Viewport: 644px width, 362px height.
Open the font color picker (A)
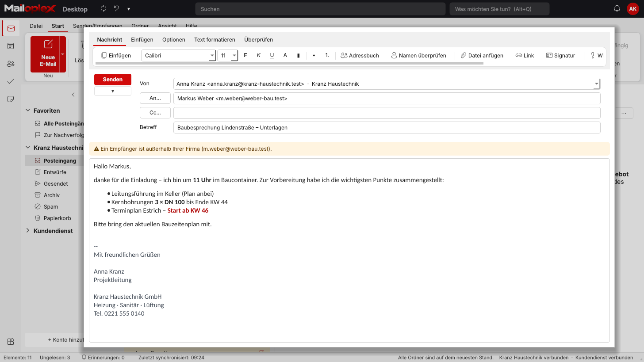(x=285, y=55)
